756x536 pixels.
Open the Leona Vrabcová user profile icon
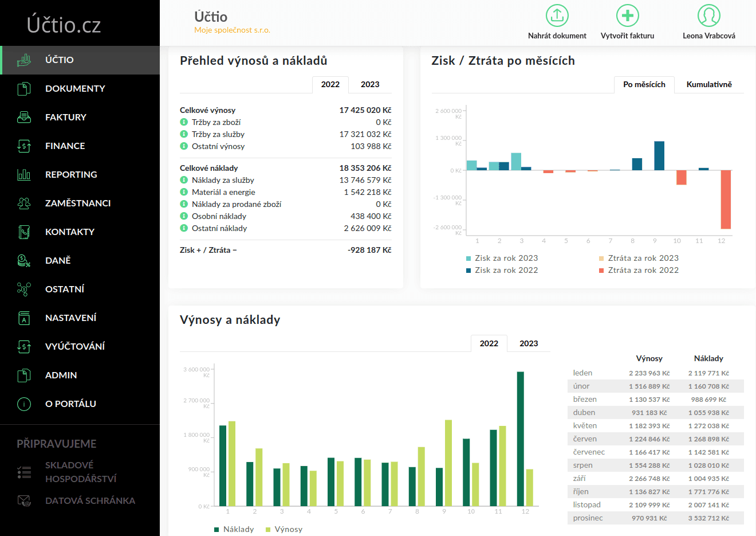tap(708, 16)
